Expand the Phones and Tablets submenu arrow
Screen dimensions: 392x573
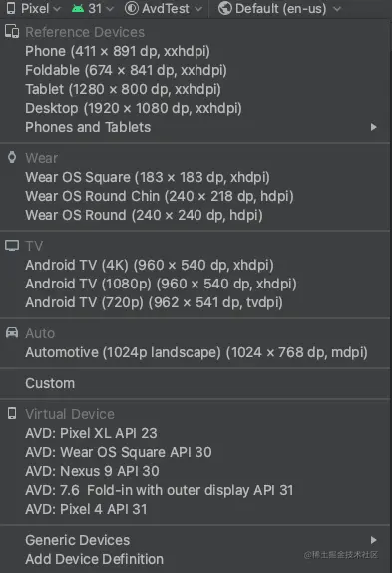[x=373, y=127]
